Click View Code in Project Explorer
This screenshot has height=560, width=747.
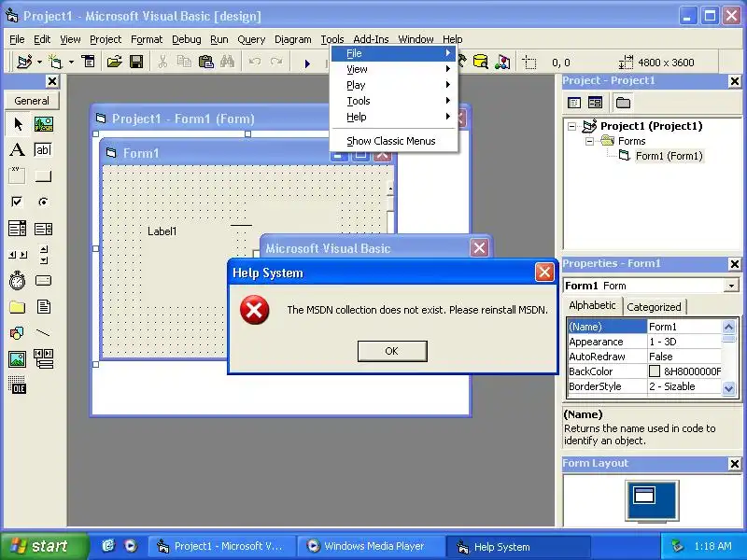pyautogui.click(x=574, y=103)
